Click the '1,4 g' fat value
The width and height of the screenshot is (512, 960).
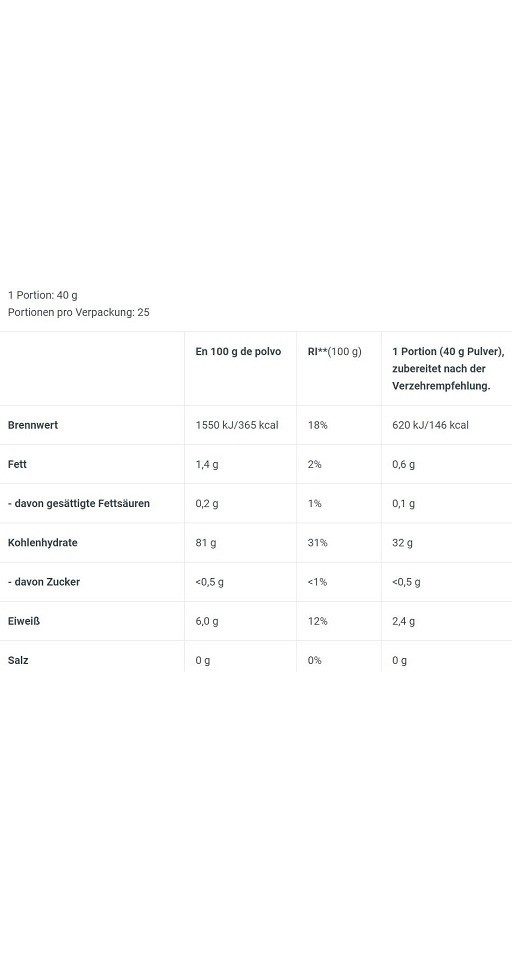pyautogui.click(x=207, y=464)
